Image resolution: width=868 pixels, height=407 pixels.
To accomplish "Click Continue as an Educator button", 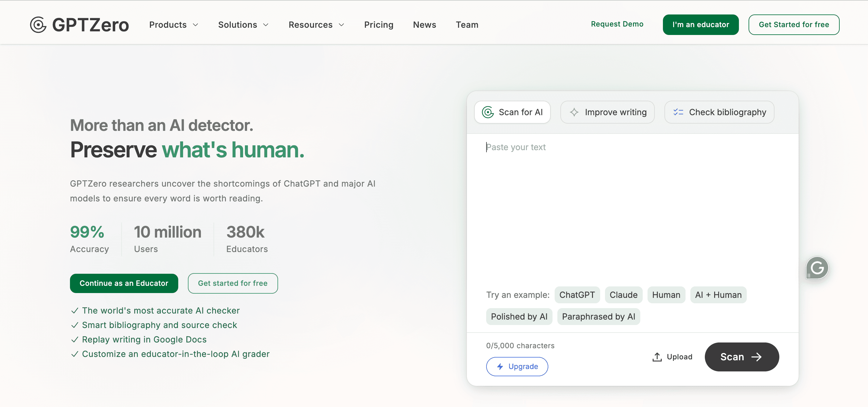I will coord(124,283).
